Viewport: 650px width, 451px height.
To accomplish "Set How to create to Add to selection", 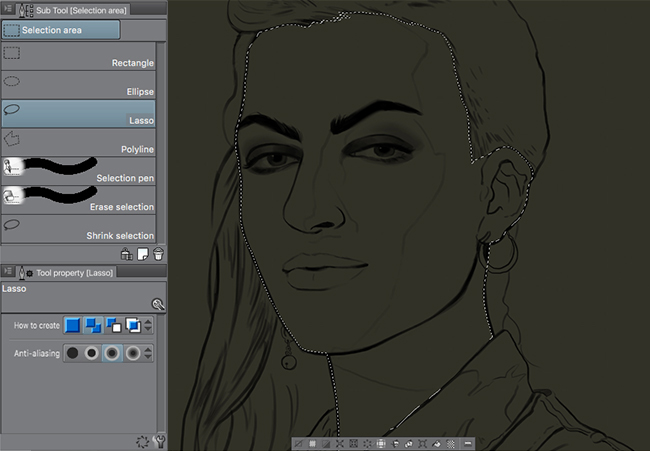I will (93, 325).
